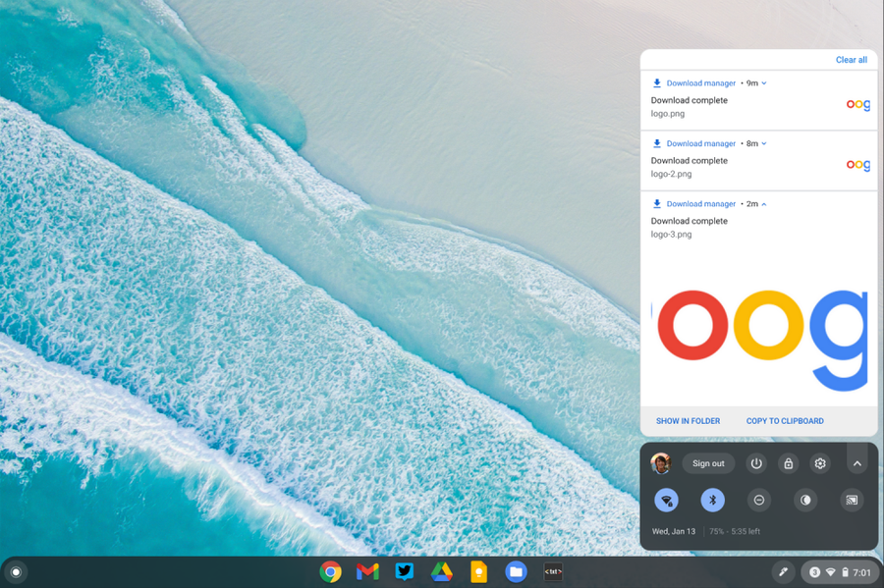Toggle Do Not Disturb in quick settings
Image resolution: width=884 pixels, height=588 pixels.
[x=759, y=500]
